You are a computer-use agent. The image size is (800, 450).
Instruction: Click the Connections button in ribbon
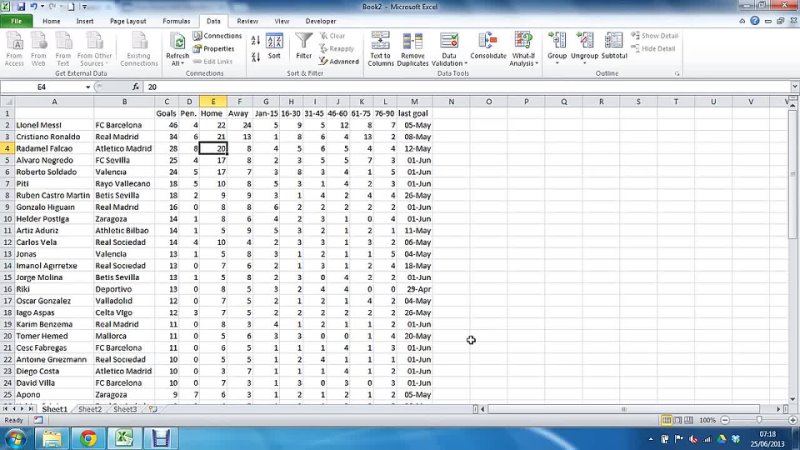(217, 36)
